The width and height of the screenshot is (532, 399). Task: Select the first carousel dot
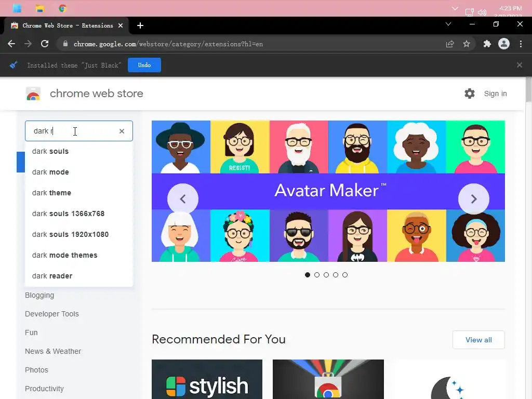click(308, 275)
